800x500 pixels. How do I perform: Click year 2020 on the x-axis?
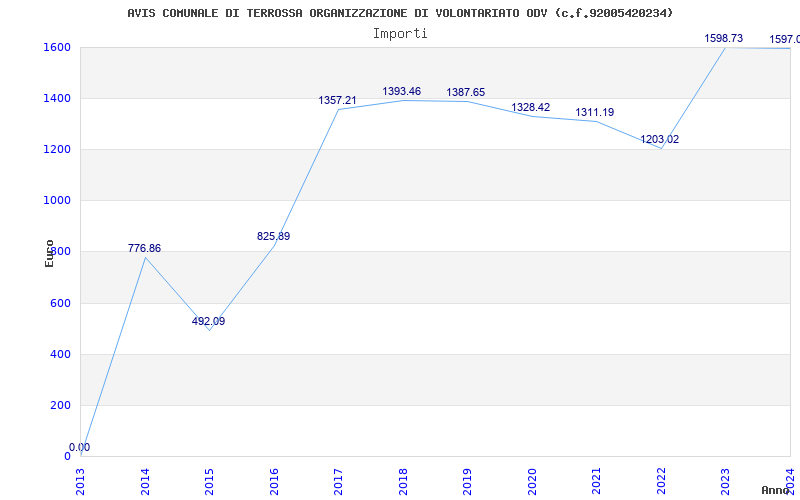click(531, 480)
